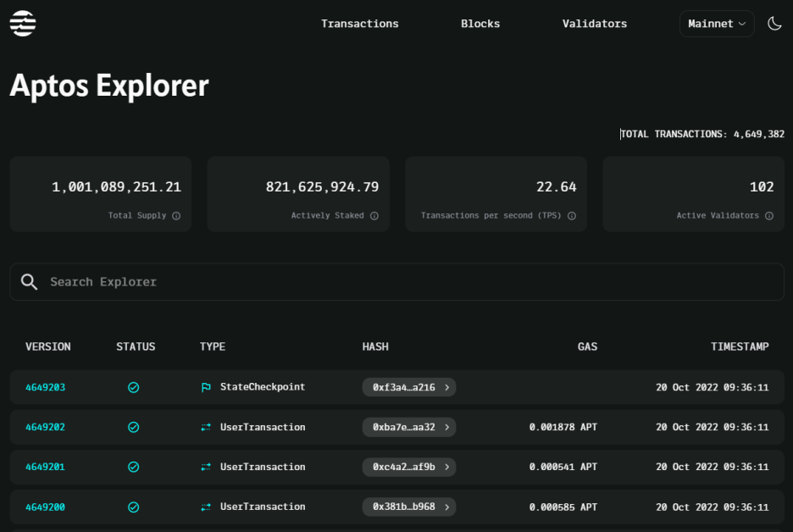The height and width of the screenshot is (532, 793).
Task: Click the TPS value 22.64
Action: click(x=557, y=187)
